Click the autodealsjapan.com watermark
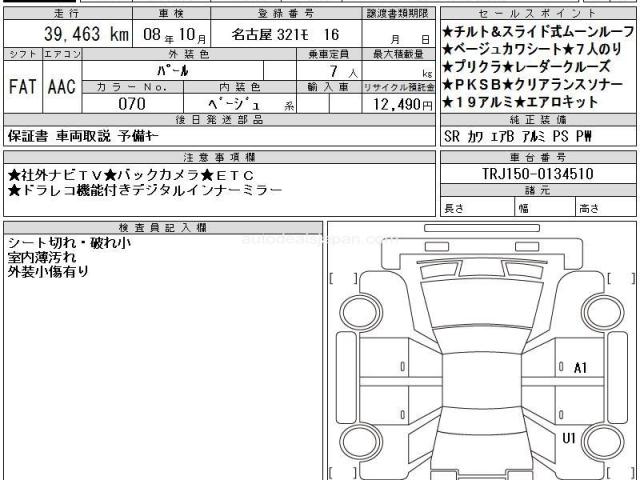Screen dimensions: 640x480 pyautogui.click(x=320, y=239)
